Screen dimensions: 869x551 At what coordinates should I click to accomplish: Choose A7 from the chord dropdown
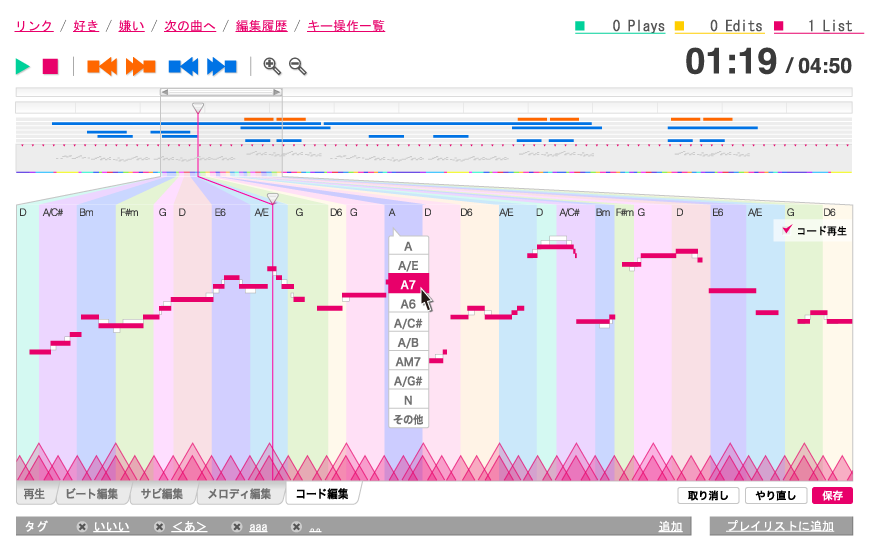[408, 285]
